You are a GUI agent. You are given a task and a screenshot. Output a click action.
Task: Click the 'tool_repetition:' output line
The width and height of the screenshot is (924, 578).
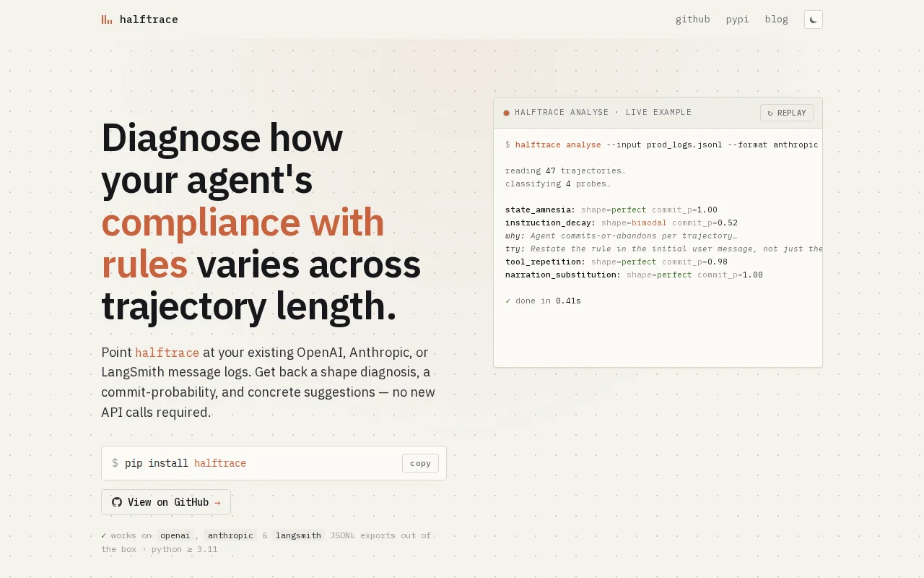tap(616, 262)
